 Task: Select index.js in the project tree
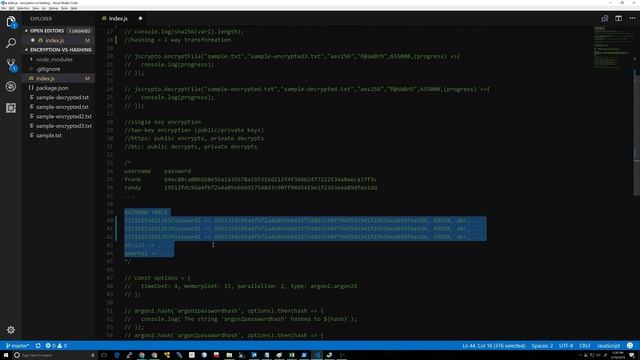coord(45,78)
